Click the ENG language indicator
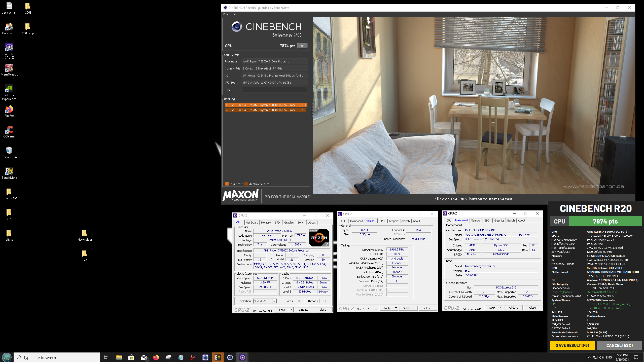Image resolution: width=644 pixels, height=362 pixels. 609,357
